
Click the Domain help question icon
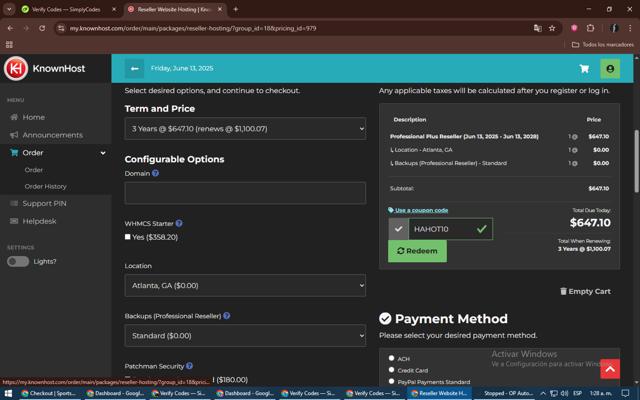pyautogui.click(x=155, y=173)
